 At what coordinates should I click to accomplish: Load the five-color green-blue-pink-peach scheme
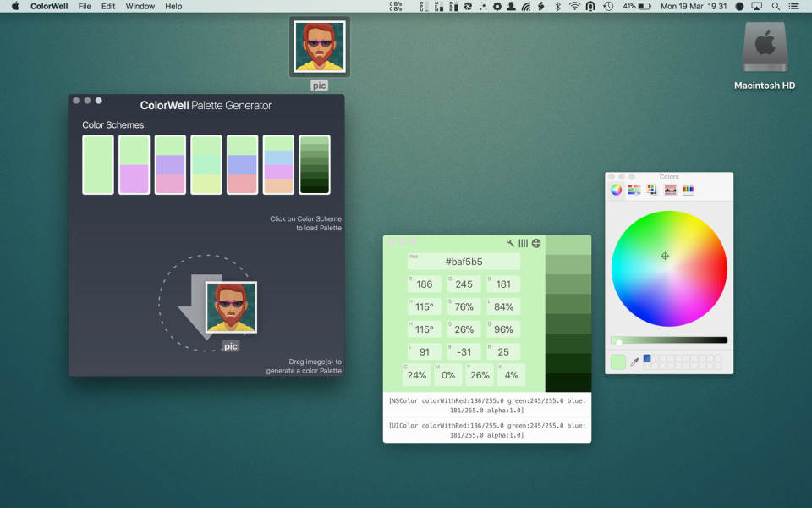pos(278,165)
